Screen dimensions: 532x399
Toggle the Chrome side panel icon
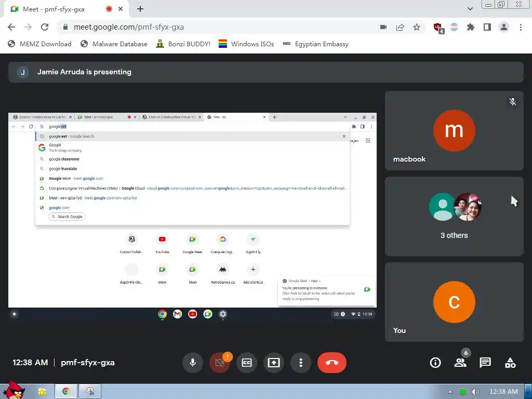pyautogui.click(x=487, y=27)
